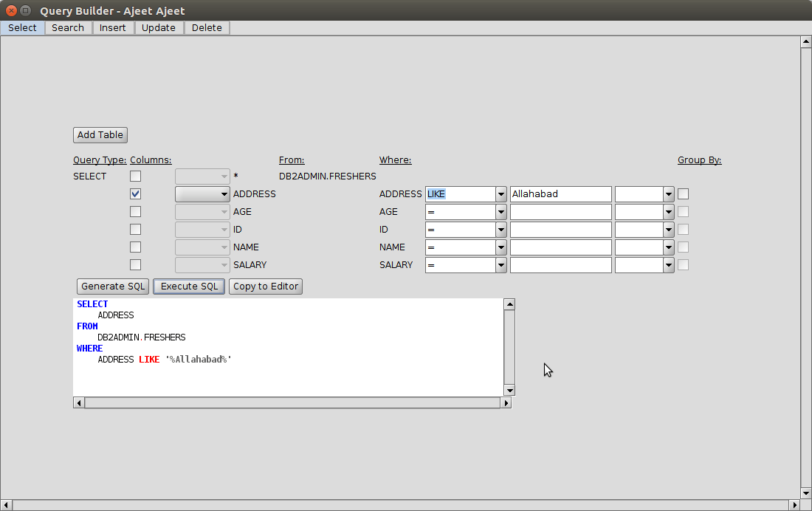
Task: Click the Query Type heading
Action: point(100,160)
